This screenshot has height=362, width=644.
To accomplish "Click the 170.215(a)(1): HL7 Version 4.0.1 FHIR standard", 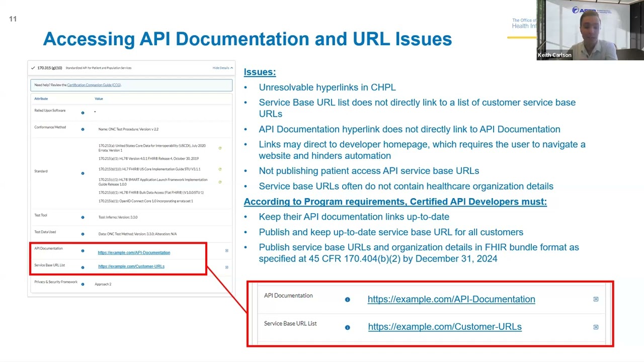I will pyautogui.click(x=148, y=158).
